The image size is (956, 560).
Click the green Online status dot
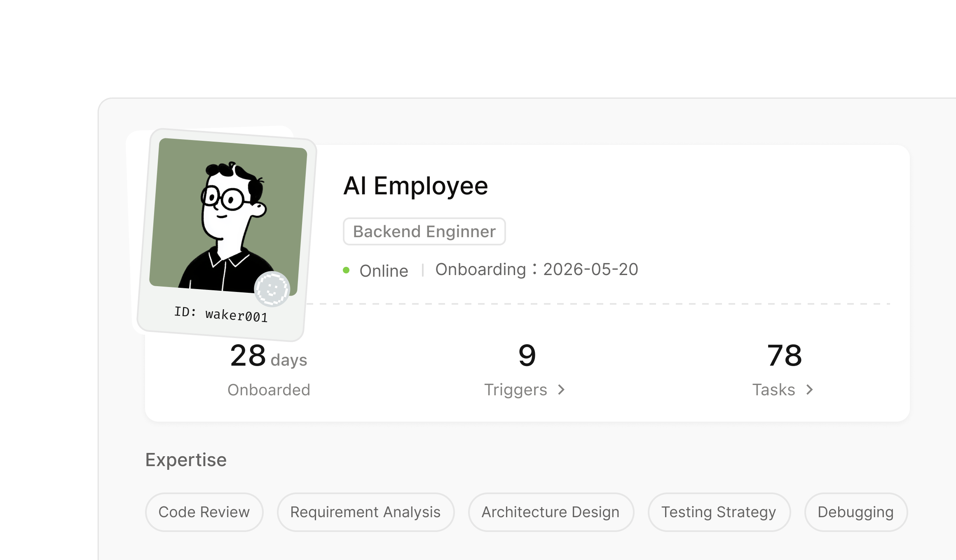pyautogui.click(x=346, y=270)
